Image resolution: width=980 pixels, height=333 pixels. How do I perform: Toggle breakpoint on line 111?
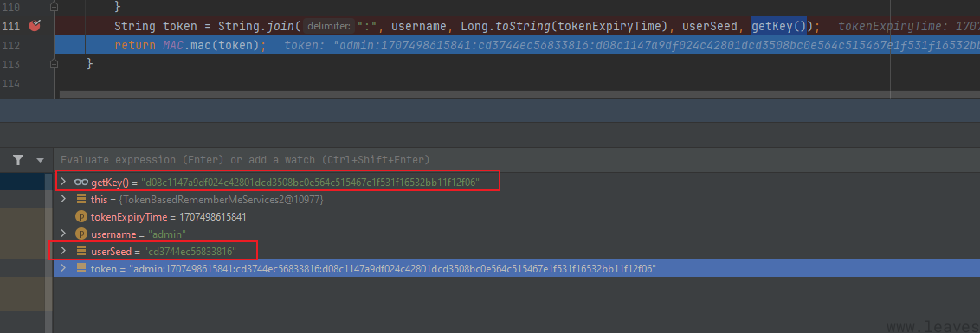pyautogui.click(x=35, y=26)
